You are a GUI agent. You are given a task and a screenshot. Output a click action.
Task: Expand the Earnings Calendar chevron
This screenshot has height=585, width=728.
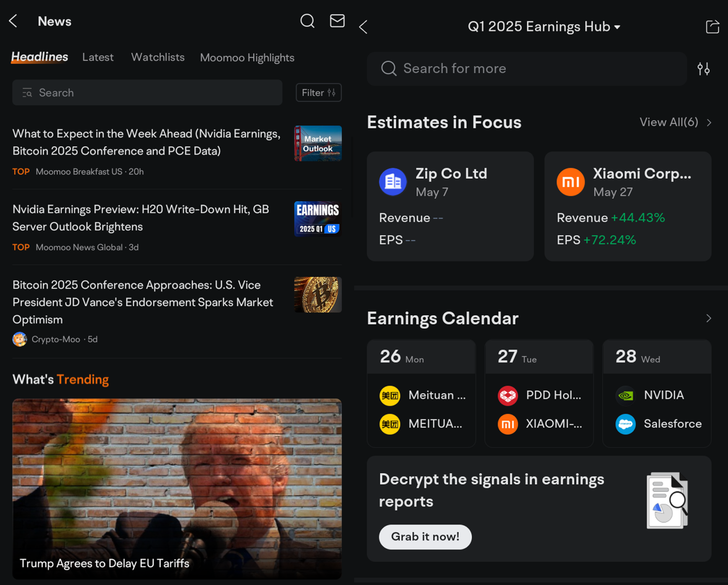(708, 318)
